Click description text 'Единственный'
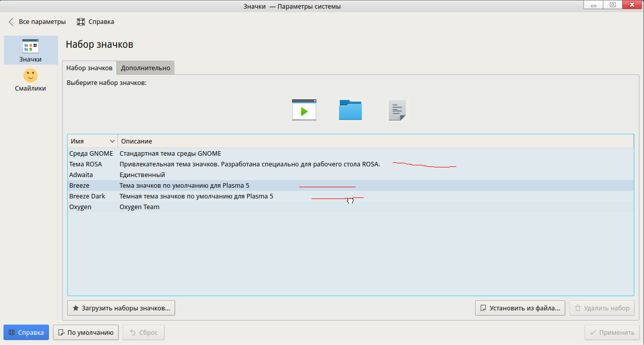The width and height of the screenshot is (644, 345). (x=142, y=175)
